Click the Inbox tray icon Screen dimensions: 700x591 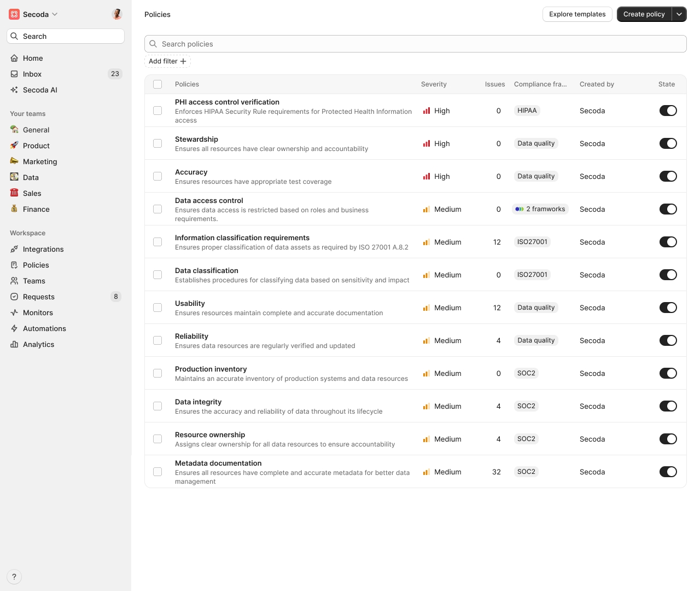coord(14,74)
